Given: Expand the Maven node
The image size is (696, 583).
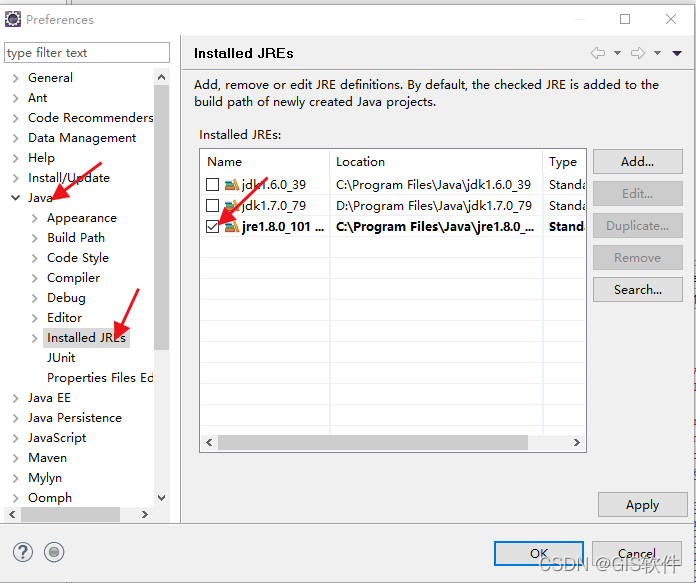Looking at the screenshot, I should tap(16, 458).
